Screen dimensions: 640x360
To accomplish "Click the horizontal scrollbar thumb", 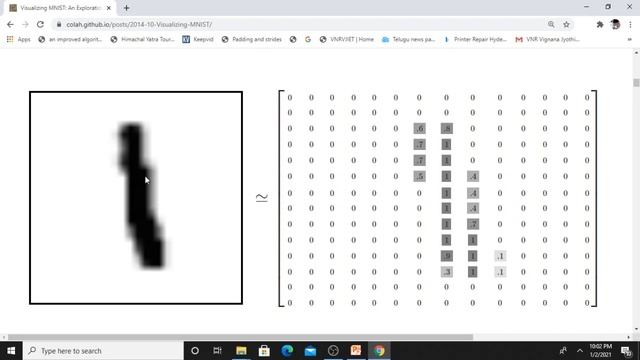I will tap(240, 337).
